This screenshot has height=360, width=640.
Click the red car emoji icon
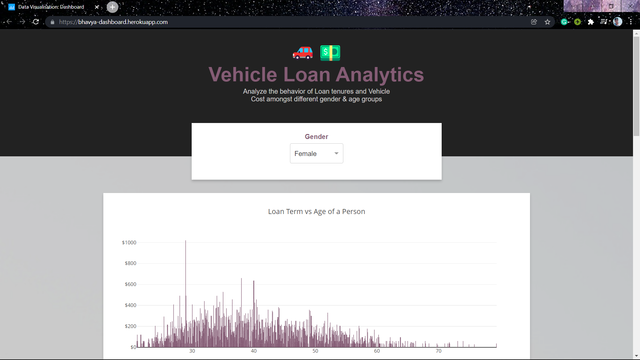coord(303,53)
